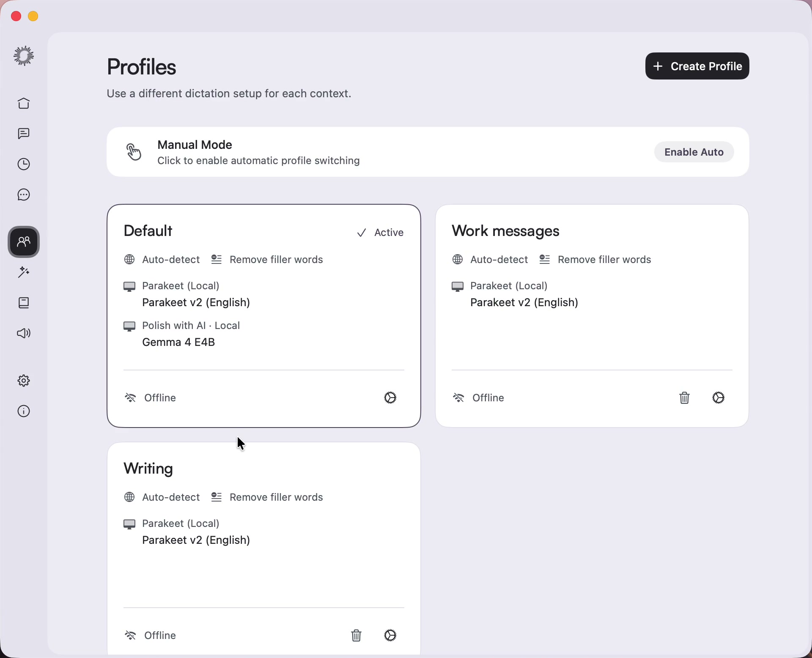Image resolution: width=812 pixels, height=658 pixels.
Task: Select the Writing profile card title
Action: point(148,469)
